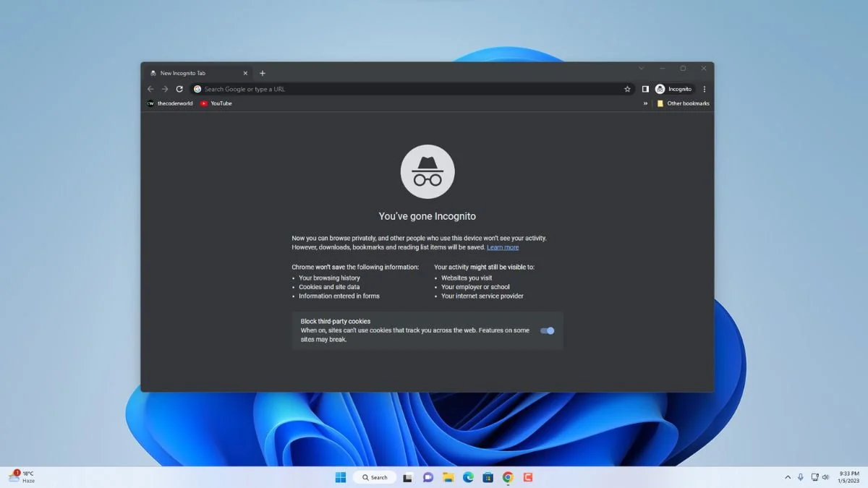Image resolution: width=868 pixels, height=488 pixels.
Task: Open Microsoft Edge from the taskbar
Action: (468, 477)
